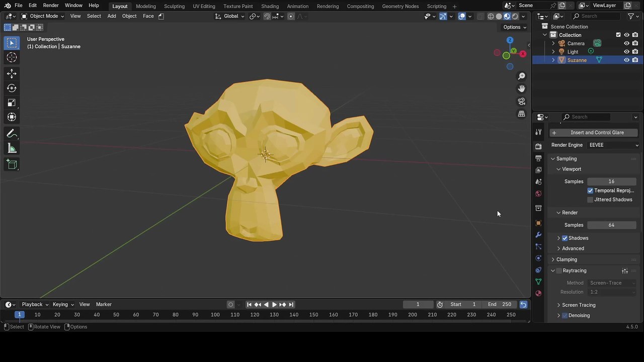This screenshot has width=644, height=362.
Task: Expand the Advanced subpanel
Action: [558, 248]
